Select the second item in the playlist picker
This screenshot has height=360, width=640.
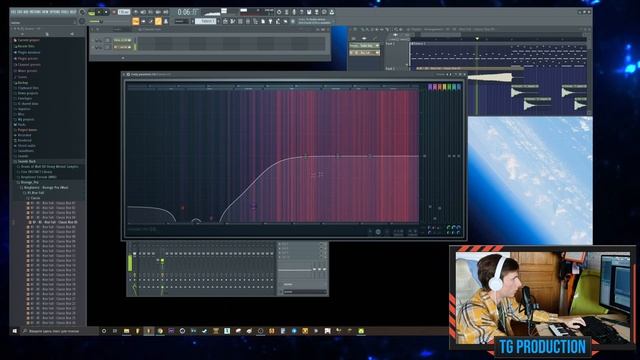pos(364,53)
